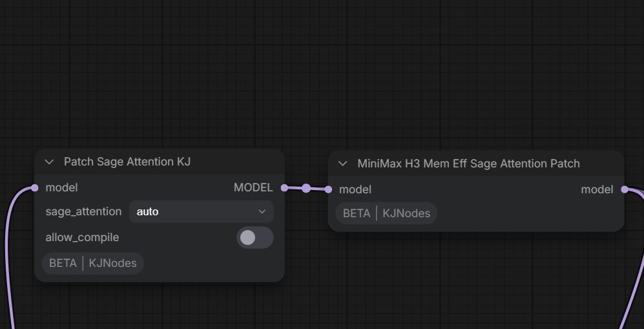Click the reroute dot on the connecting link
Screen dimensions: 644x329
tap(306, 188)
